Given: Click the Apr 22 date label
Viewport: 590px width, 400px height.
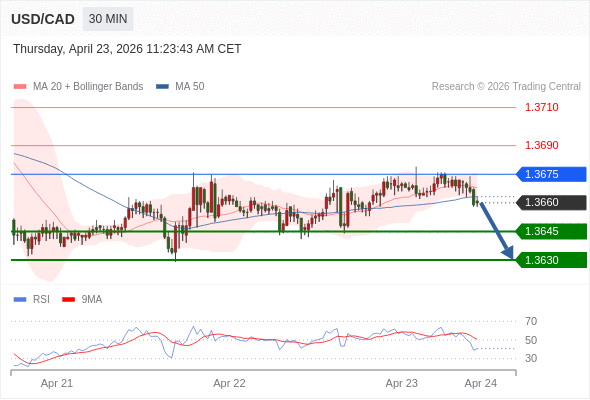Looking at the screenshot, I should pos(229,383).
